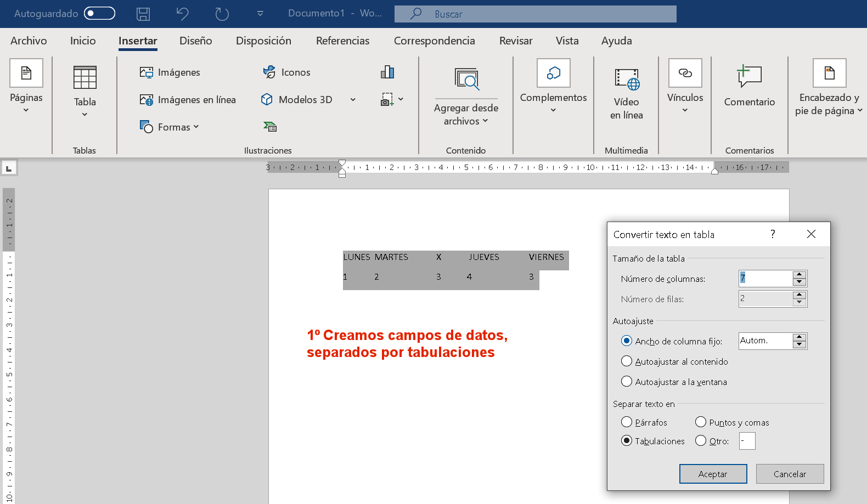Switch to the Inicio tab
867x504 pixels.
click(x=83, y=41)
